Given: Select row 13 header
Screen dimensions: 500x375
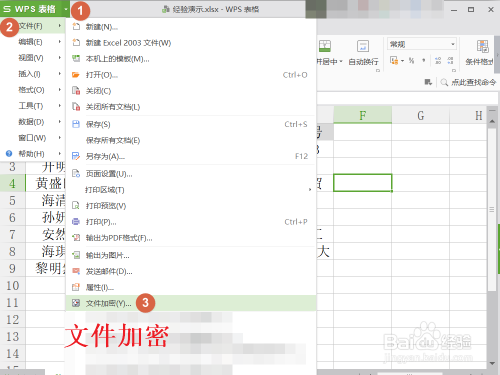Looking at the screenshot, I should [x=12, y=337].
